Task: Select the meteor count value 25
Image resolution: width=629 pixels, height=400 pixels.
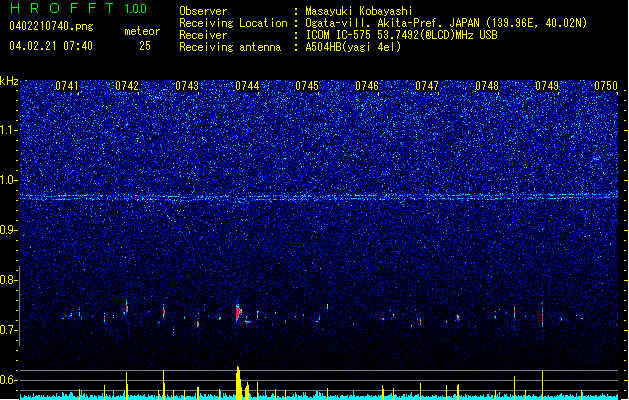Action: tap(145, 46)
